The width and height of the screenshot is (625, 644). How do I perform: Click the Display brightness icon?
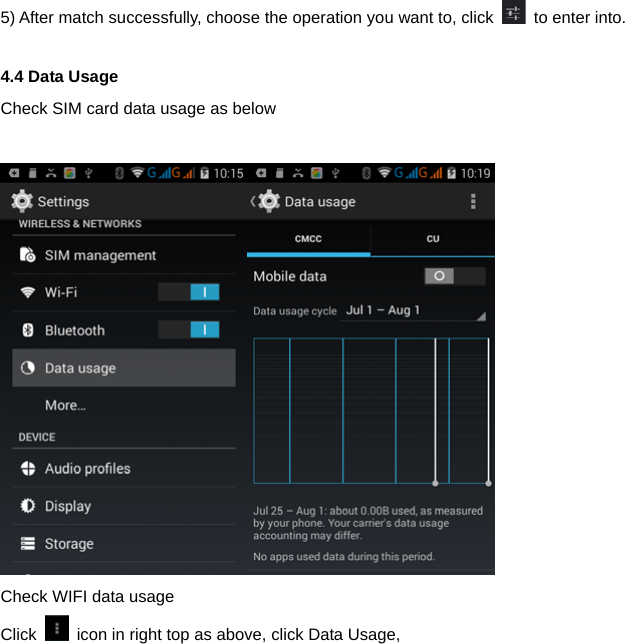[28, 506]
